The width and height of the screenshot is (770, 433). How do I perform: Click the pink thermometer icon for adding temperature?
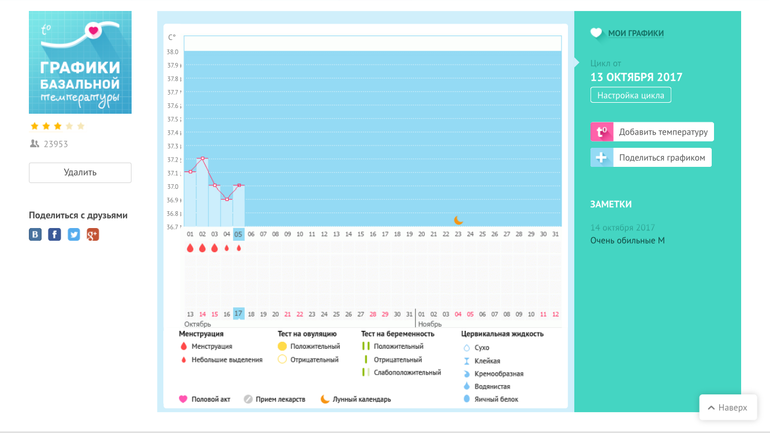pos(601,132)
